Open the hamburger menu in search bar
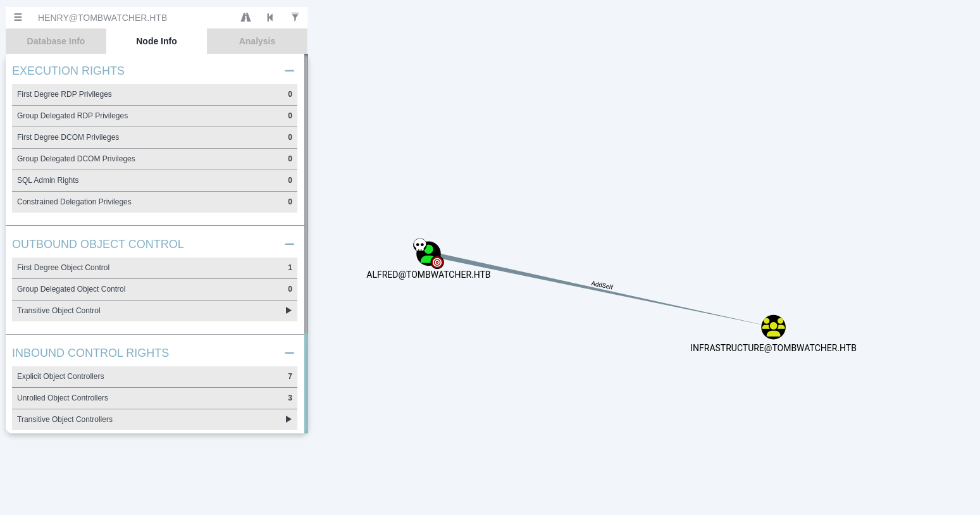This screenshot has height=515, width=980. [18, 18]
